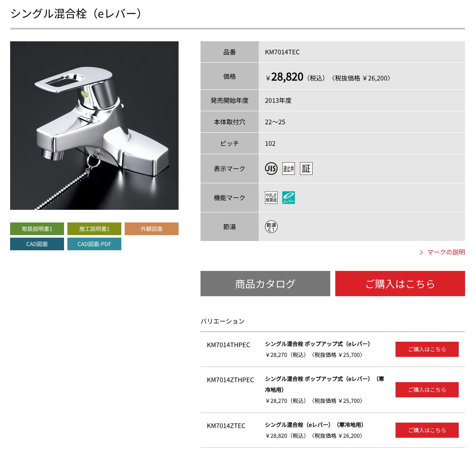Click the 証 certification mark icon
Image resolution: width=476 pixels, height=466 pixels.
[306, 169]
